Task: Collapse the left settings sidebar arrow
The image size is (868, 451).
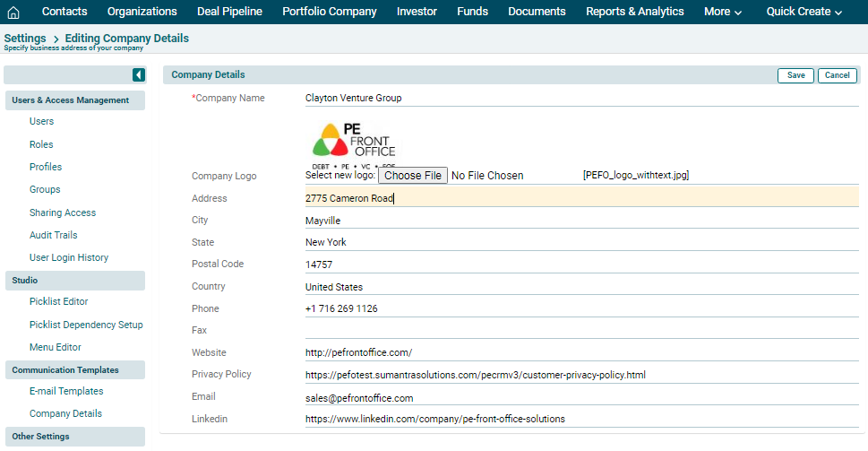Action: pyautogui.click(x=139, y=75)
